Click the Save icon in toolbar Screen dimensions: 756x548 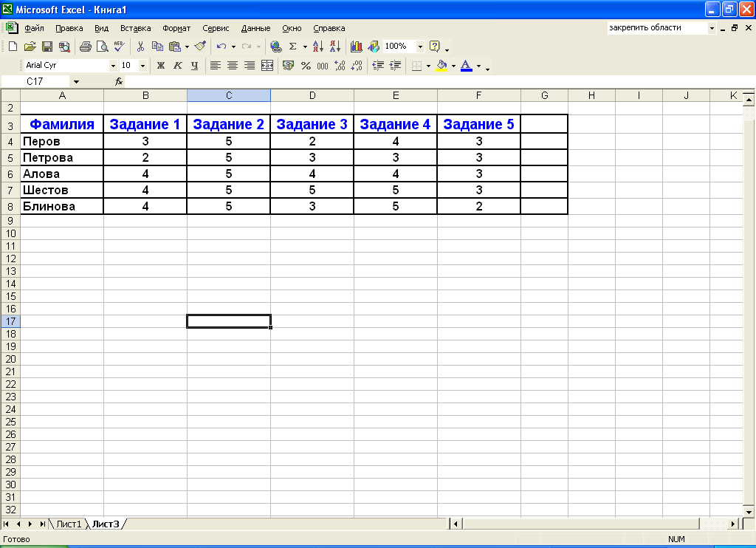coord(47,47)
